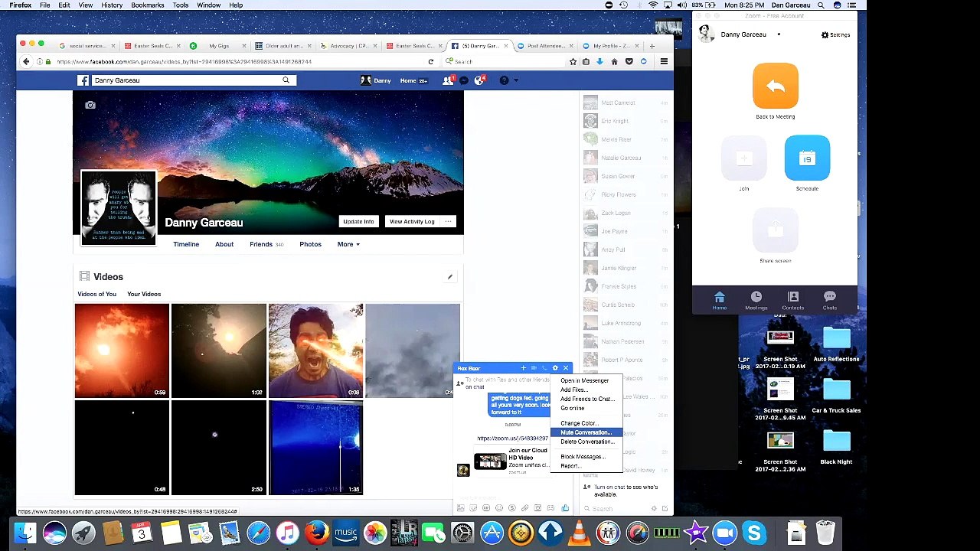Open Facebook friend requests icon
The image size is (980, 551).
point(448,80)
